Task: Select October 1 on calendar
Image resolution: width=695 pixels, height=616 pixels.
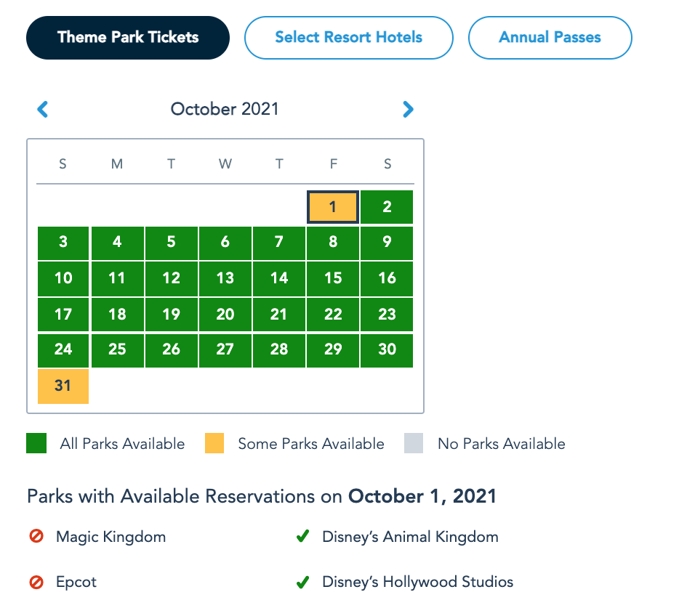Action: tap(333, 207)
